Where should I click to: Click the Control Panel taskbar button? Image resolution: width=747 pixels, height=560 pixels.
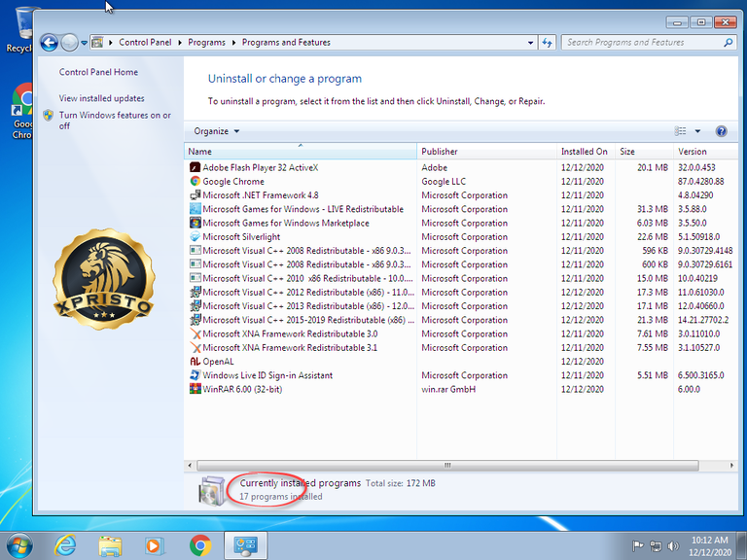click(246, 545)
